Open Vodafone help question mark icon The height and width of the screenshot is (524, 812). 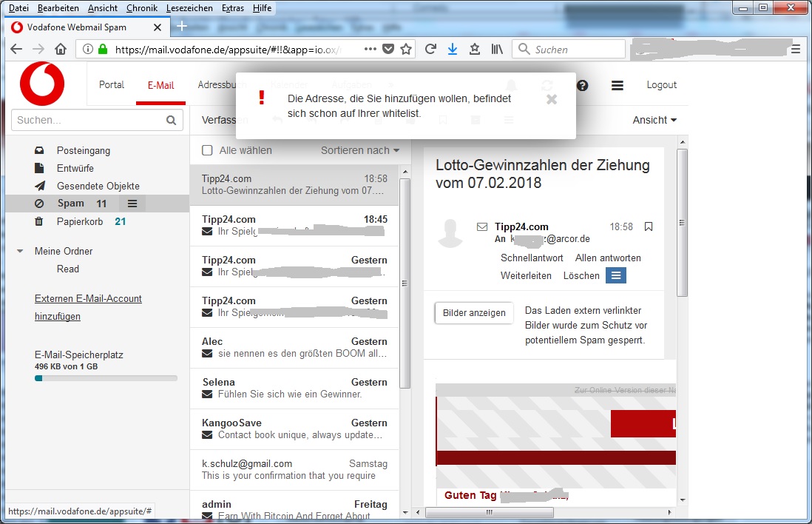pos(583,86)
